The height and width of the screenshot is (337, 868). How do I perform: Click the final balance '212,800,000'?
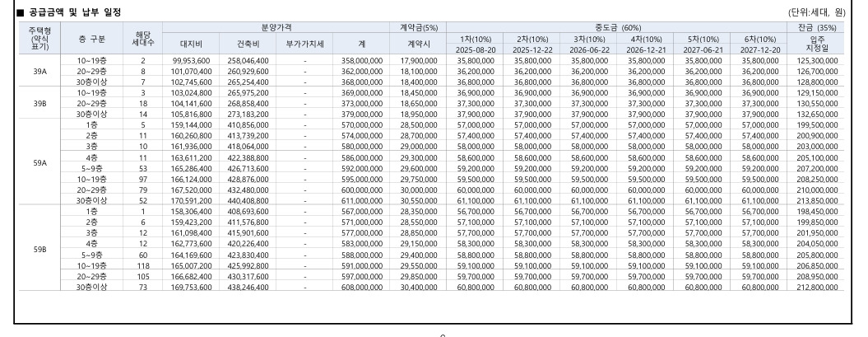[x=816, y=287]
